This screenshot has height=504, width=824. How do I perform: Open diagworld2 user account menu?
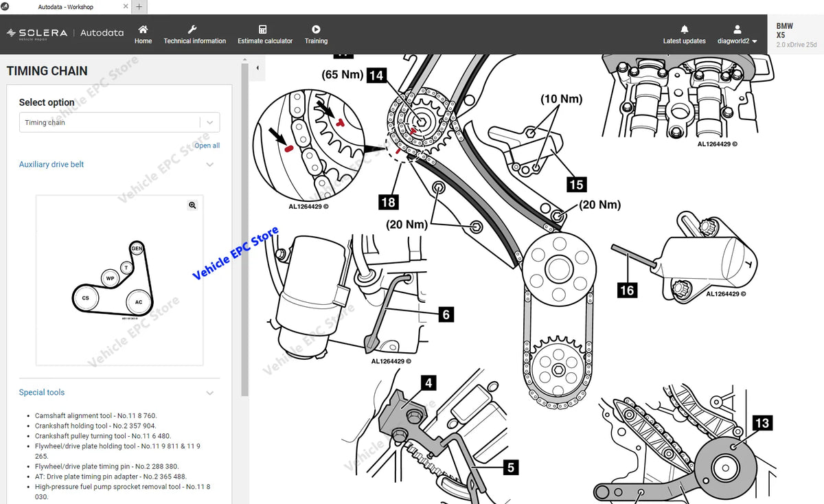[737, 34]
